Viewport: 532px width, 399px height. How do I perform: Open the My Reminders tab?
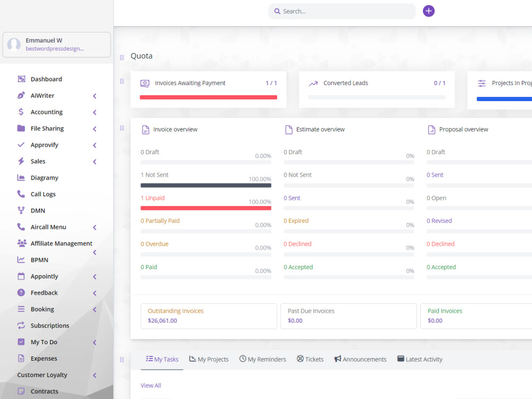[263, 359]
